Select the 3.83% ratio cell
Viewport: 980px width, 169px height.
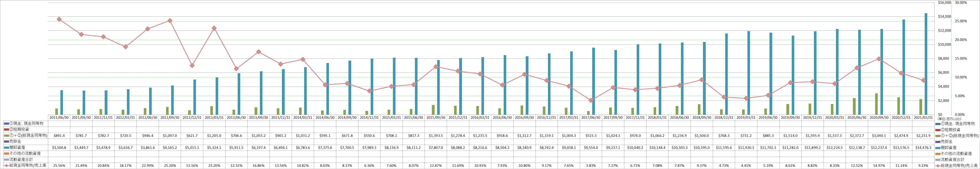591,165
